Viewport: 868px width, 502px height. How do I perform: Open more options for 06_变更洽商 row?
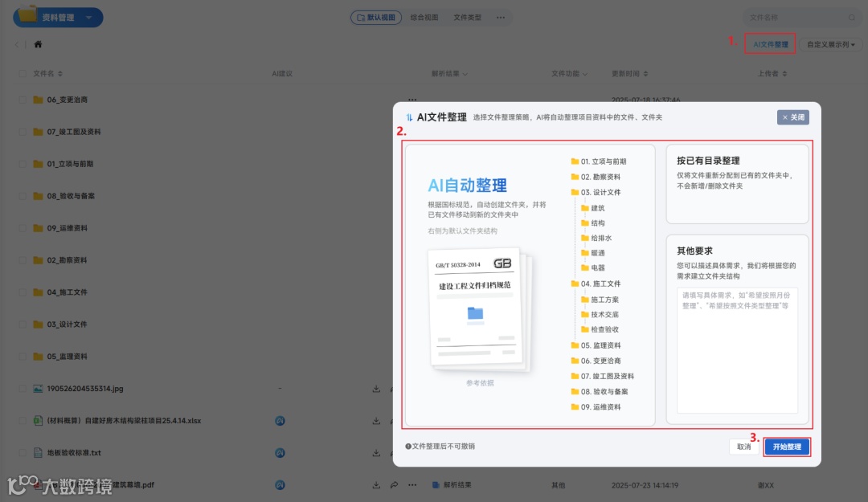[x=412, y=99]
